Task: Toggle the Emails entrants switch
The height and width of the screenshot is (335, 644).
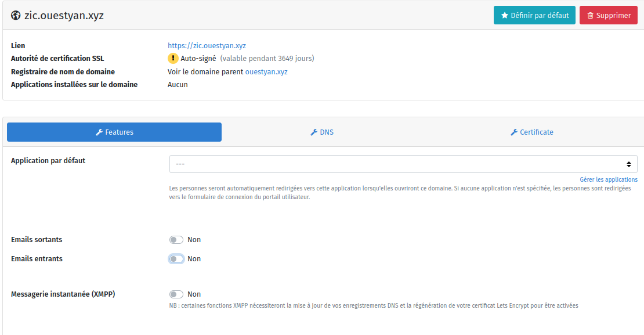Action: point(176,259)
